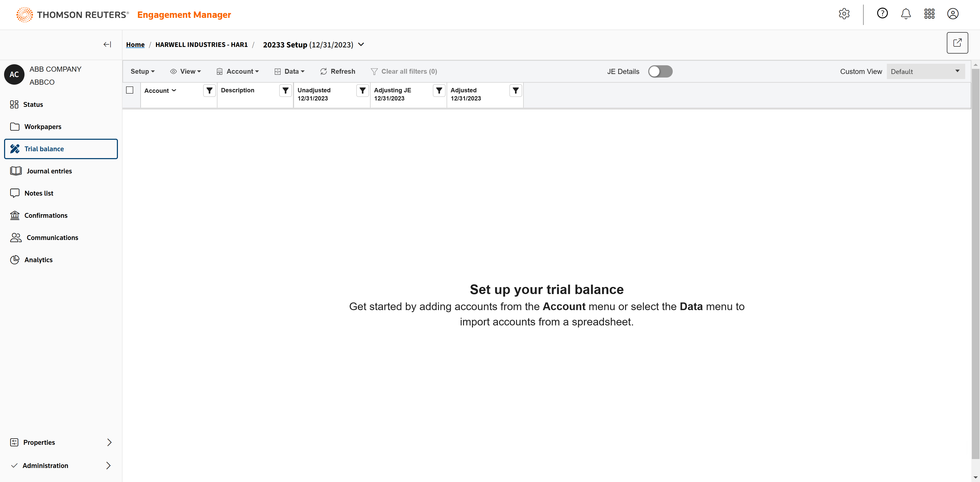The height and width of the screenshot is (482, 980).
Task: Go to the Home breadcrumb link
Action: 135,44
